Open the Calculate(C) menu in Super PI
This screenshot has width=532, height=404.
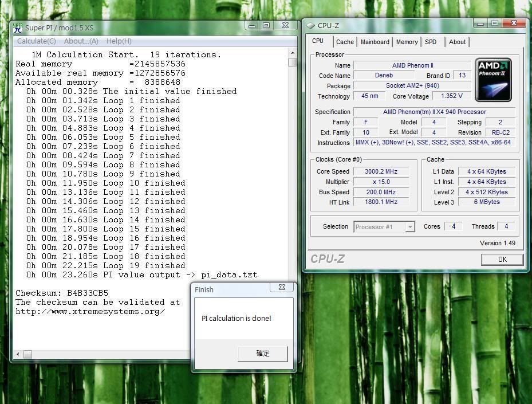[x=37, y=41]
